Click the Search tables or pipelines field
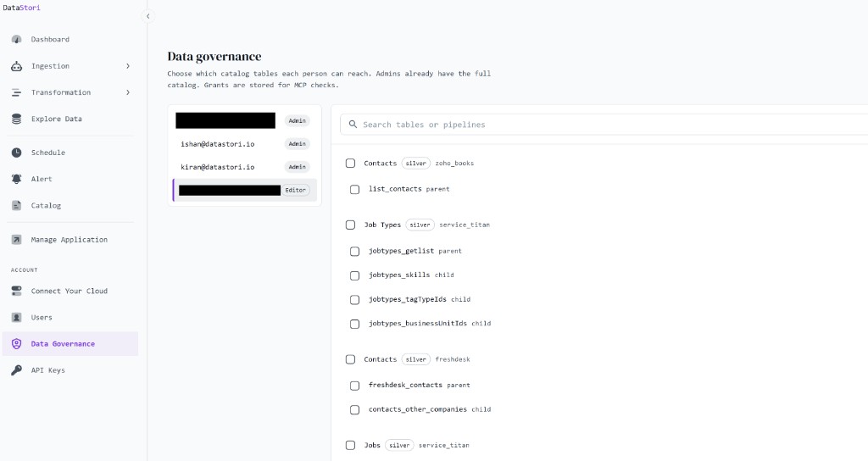868x461 pixels. tap(604, 125)
